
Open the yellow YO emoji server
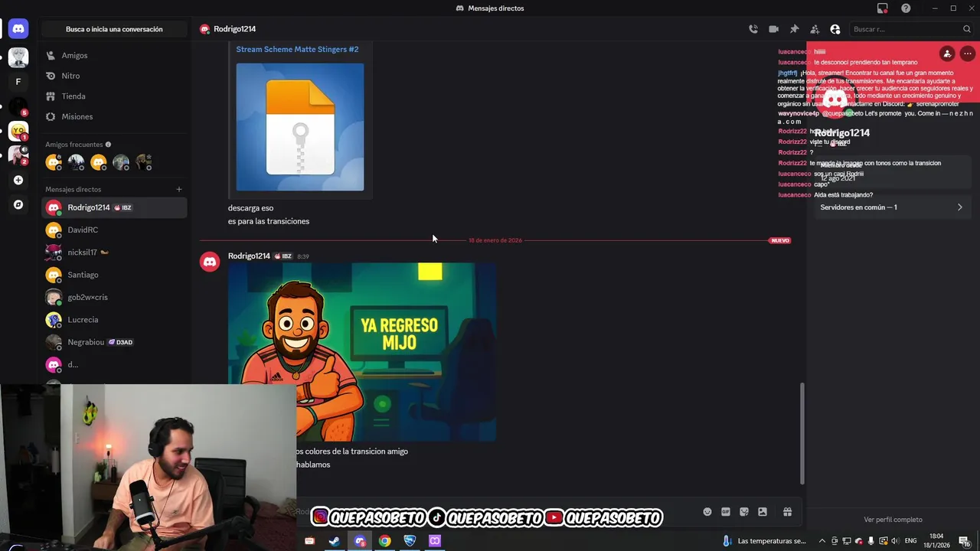18,131
